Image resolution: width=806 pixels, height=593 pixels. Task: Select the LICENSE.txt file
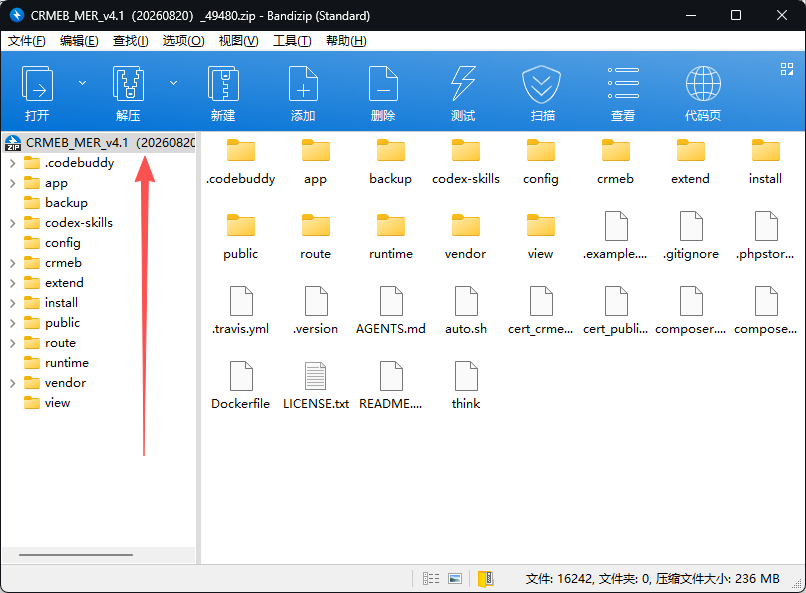pyautogui.click(x=316, y=387)
